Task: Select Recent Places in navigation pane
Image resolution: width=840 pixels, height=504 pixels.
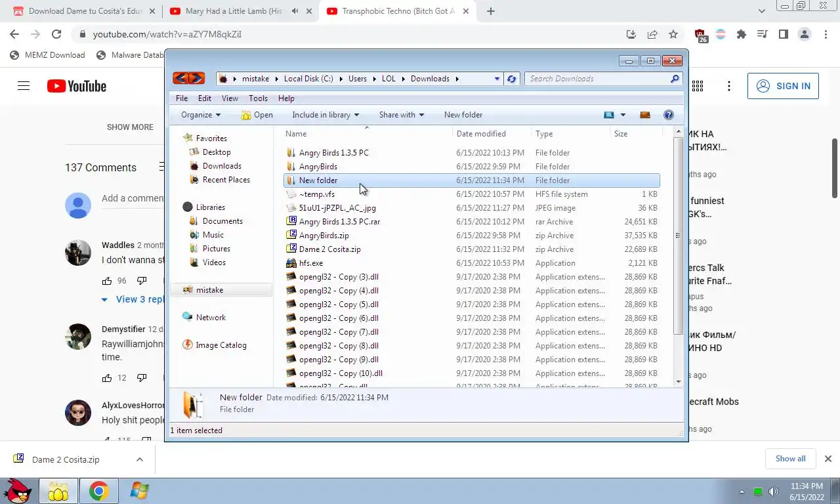Action: click(226, 180)
